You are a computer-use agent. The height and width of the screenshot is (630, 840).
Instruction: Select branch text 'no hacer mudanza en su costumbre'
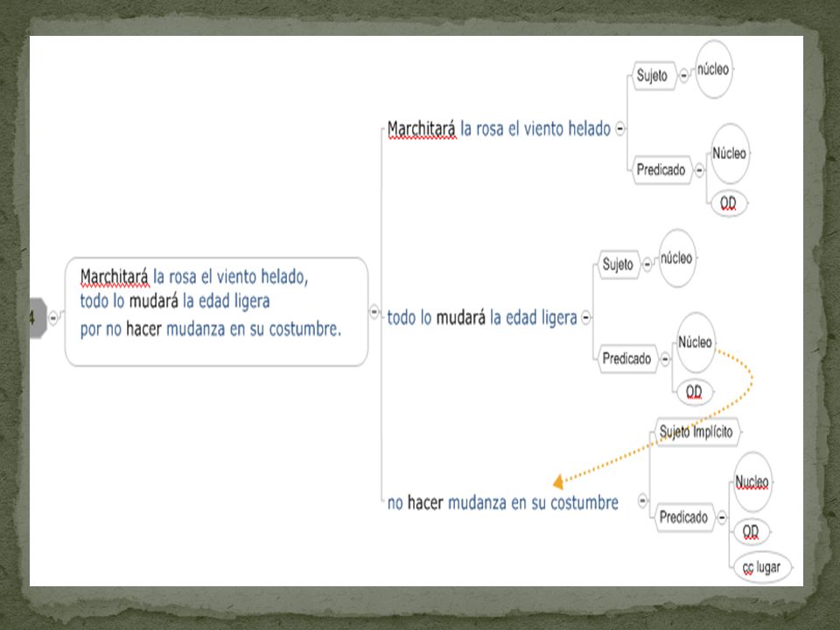pos(502,502)
